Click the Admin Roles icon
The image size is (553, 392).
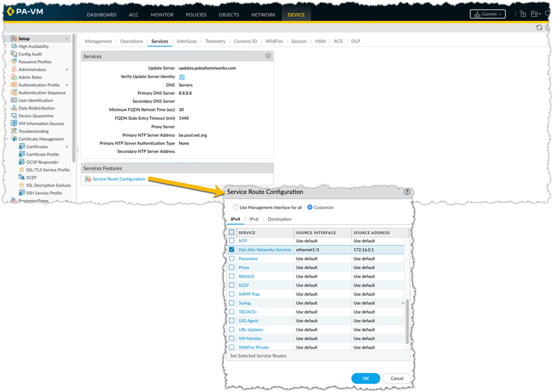pyautogui.click(x=14, y=78)
